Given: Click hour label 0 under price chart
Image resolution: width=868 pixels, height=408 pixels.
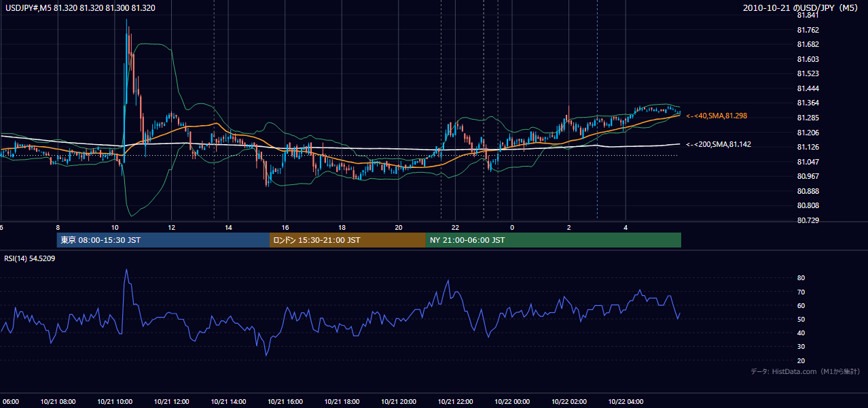Looking at the screenshot, I should pyautogui.click(x=512, y=228).
